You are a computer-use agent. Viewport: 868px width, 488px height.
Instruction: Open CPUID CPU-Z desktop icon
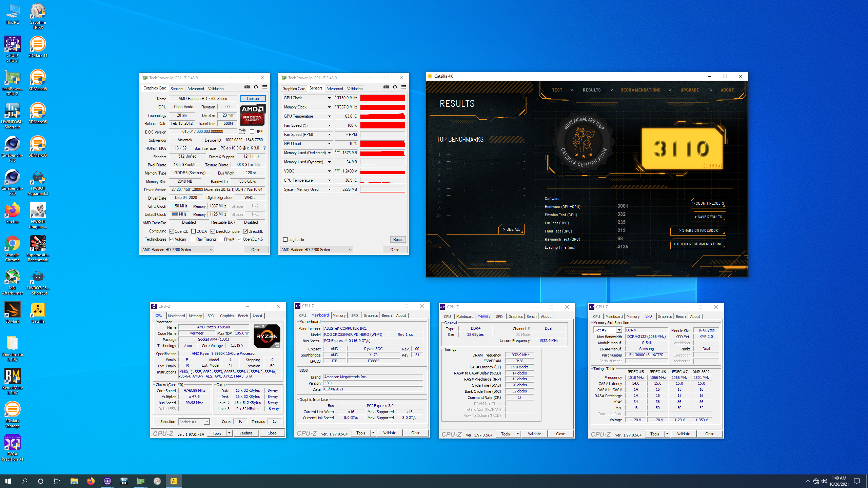(12, 49)
